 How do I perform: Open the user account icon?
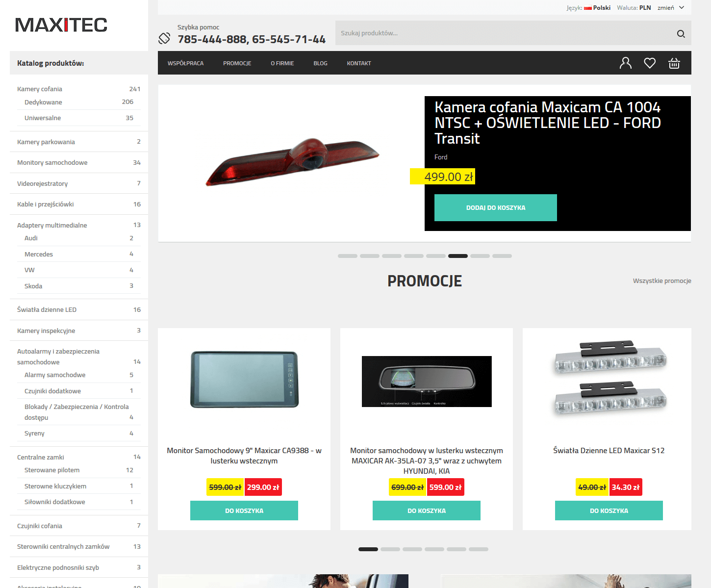(626, 63)
